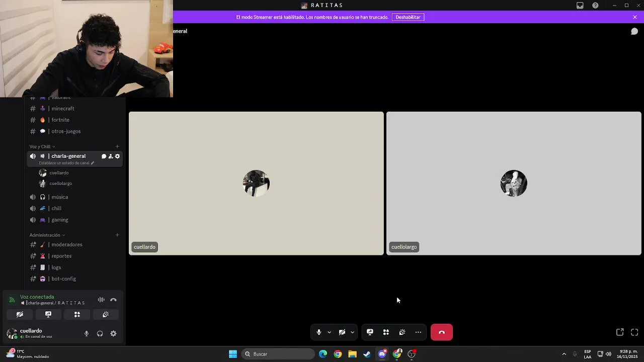The width and height of the screenshot is (644, 362).
Task: Open soundboard from bottom call controls
Action: tap(402, 332)
